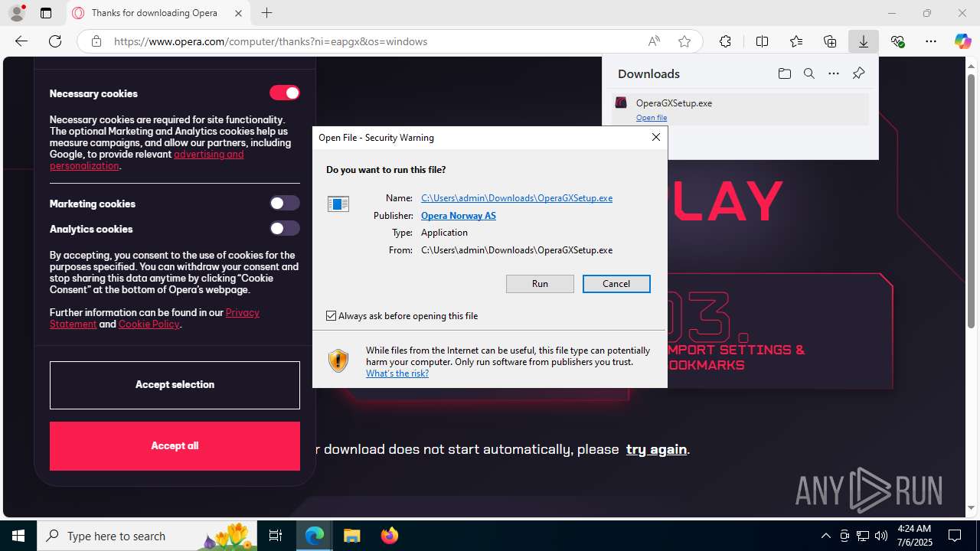Pin the Downloads panel
Viewport: 980px width, 551px height.
point(858,73)
